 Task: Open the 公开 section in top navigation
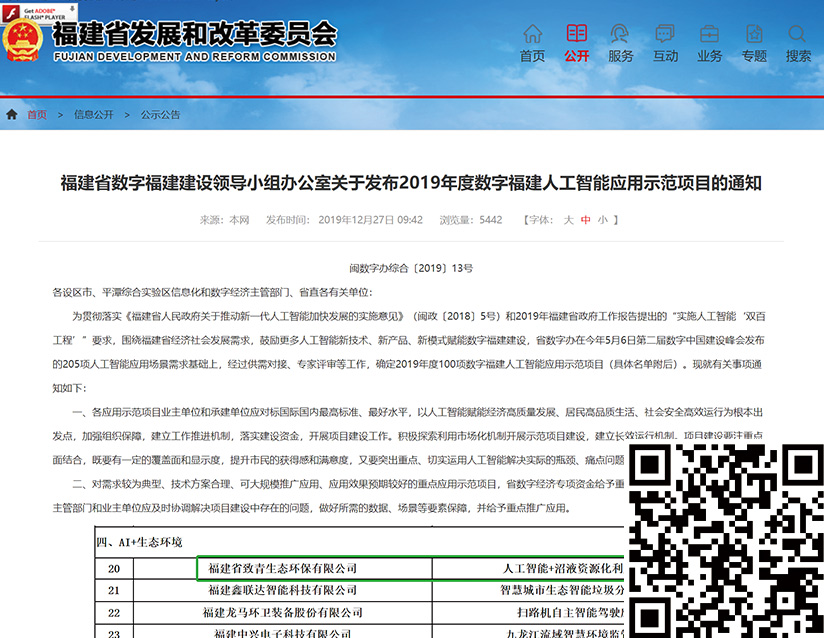tap(577, 36)
